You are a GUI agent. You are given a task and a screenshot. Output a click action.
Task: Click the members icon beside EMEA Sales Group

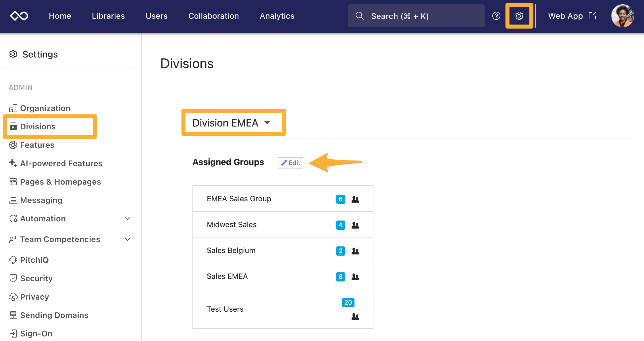[x=355, y=199]
